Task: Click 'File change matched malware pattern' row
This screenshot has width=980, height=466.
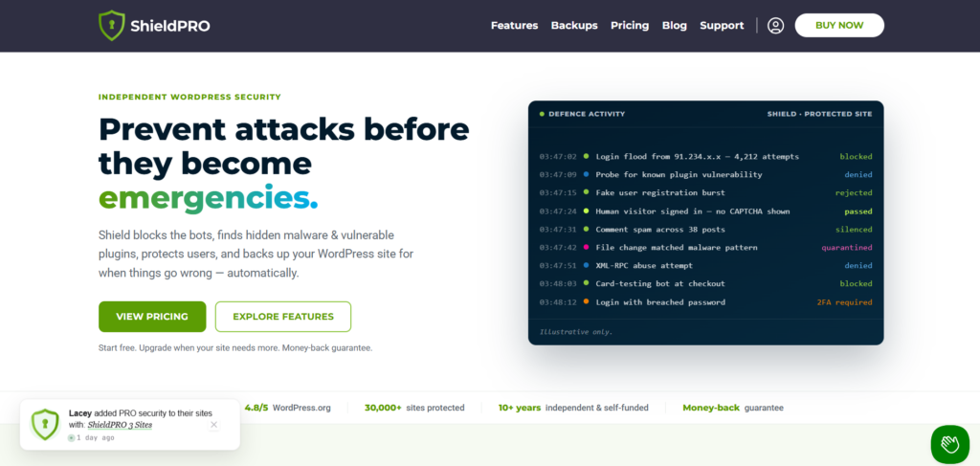Action: click(705, 248)
